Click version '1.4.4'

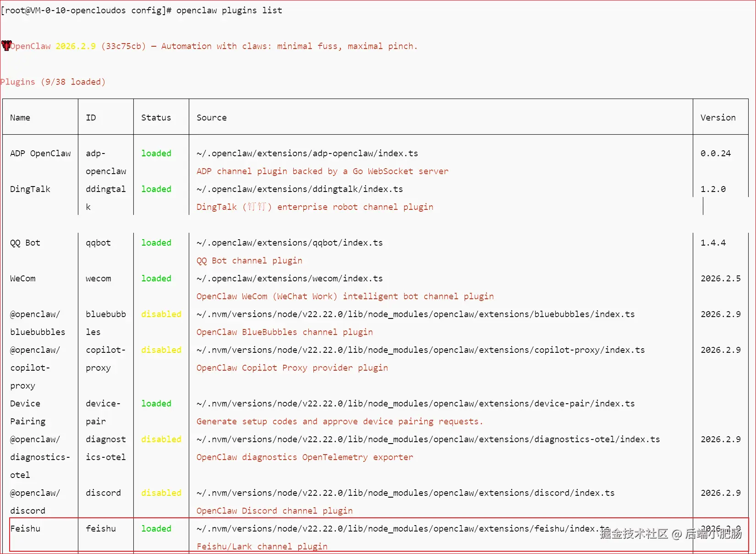[x=713, y=243]
